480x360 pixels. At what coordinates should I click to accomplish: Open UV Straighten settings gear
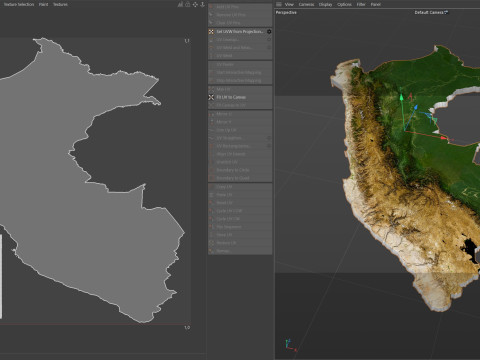click(269, 138)
